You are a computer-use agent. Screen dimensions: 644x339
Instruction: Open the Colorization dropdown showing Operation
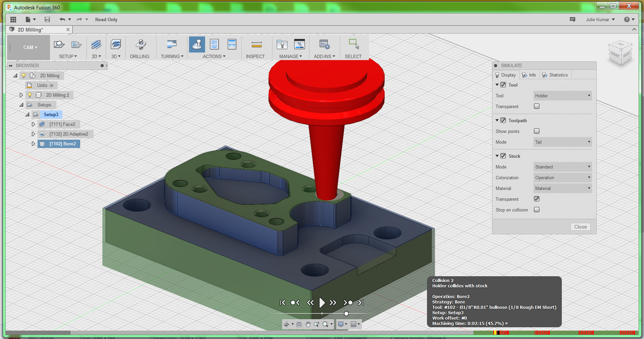tap(562, 178)
